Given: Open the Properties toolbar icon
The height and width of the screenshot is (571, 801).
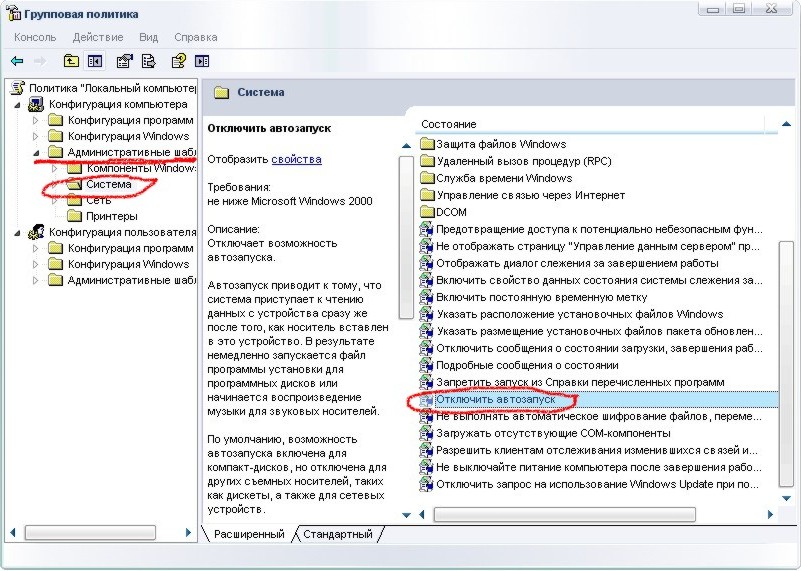Looking at the screenshot, I should point(124,61).
